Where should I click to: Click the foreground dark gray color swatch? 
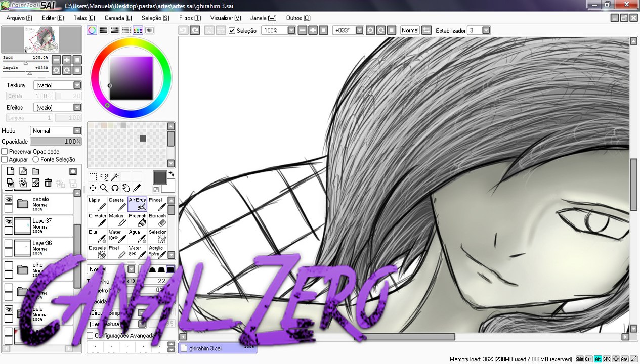pyautogui.click(x=159, y=177)
